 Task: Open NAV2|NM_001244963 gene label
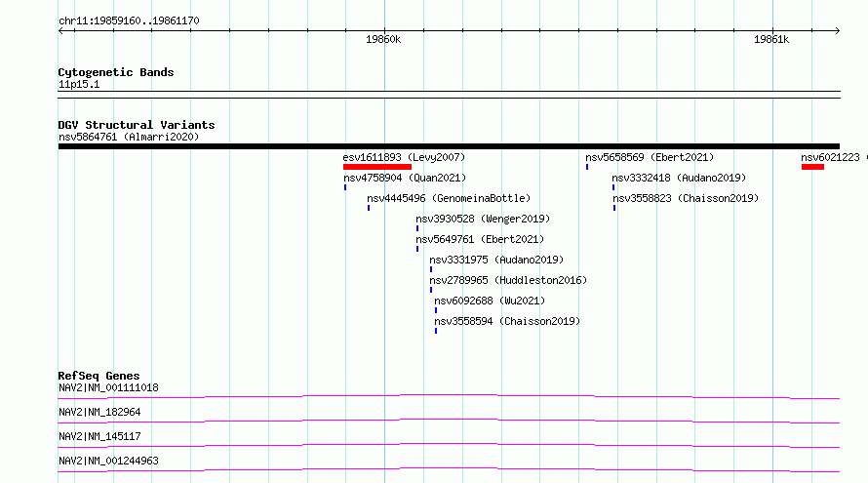tap(108, 461)
